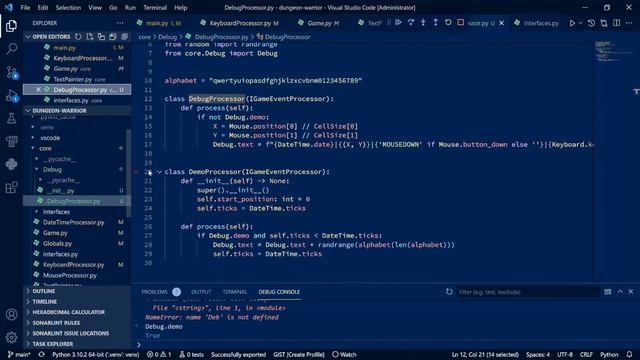Collapse the Open Editors section
Screen dimensions: 640x360
tap(28, 37)
